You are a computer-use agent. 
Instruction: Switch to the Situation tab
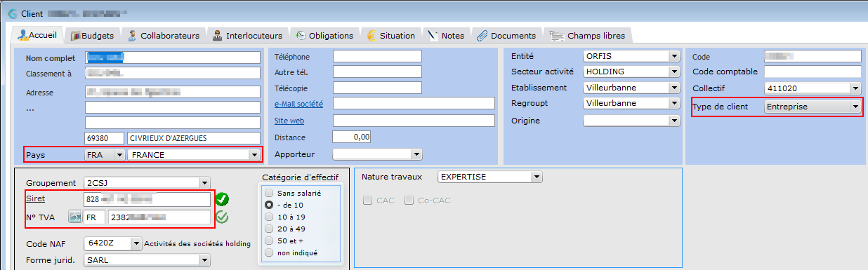pyautogui.click(x=390, y=35)
